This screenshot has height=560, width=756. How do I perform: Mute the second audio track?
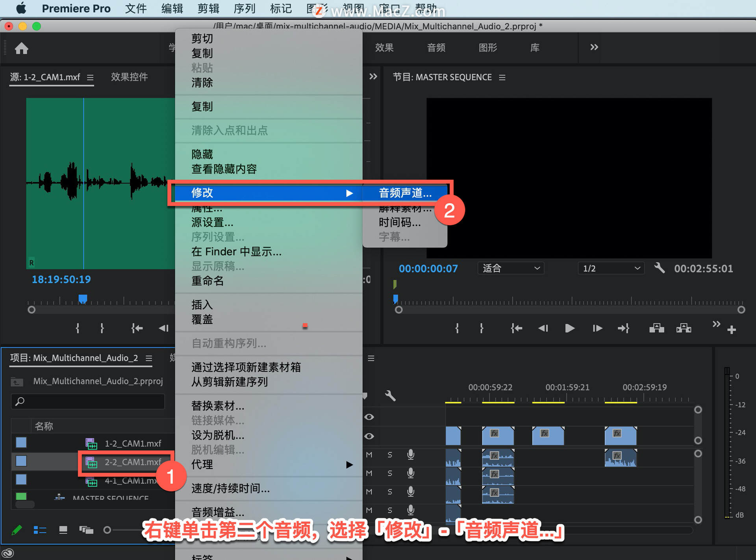pyautogui.click(x=369, y=473)
